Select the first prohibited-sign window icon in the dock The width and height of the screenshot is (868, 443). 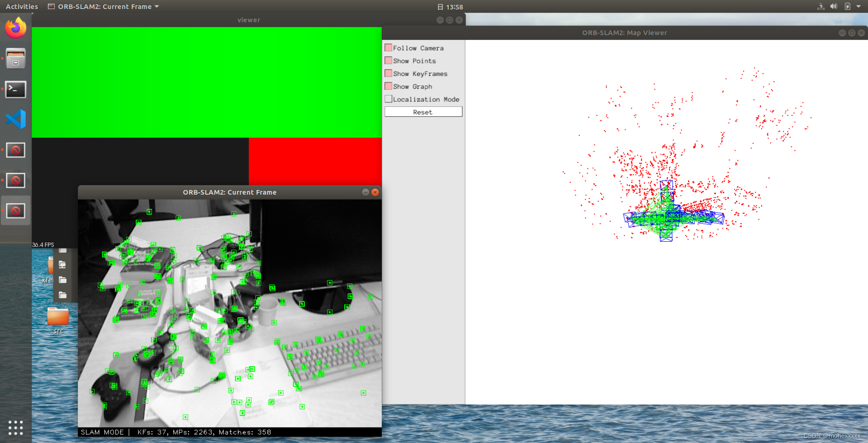[16, 150]
